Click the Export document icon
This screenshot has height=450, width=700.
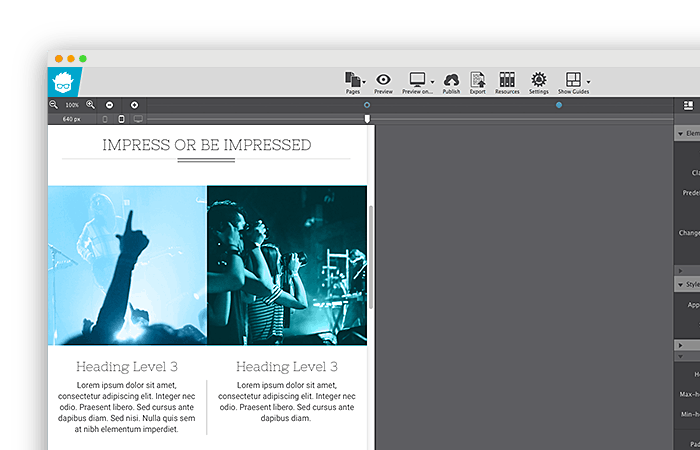478,80
